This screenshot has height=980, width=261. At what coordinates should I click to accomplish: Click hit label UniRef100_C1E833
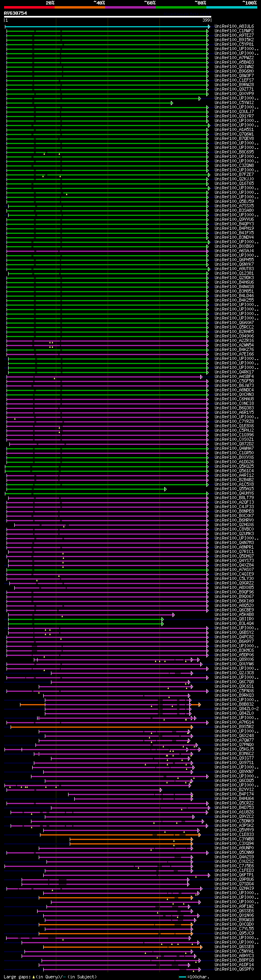[234, 834]
